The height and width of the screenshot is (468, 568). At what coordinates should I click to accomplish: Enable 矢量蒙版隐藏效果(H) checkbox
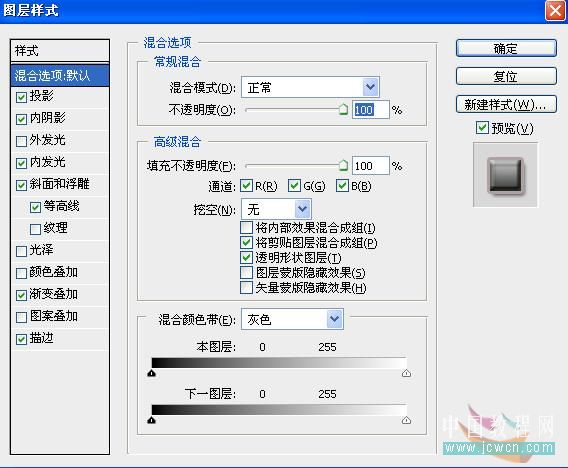coord(246,288)
